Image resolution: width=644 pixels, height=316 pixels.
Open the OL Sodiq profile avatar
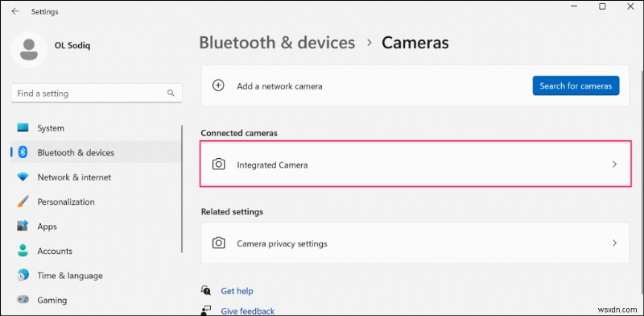click(29, 49)
